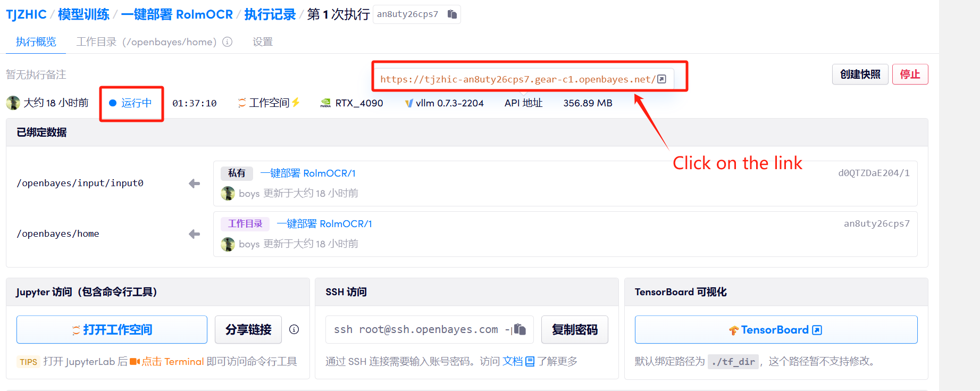The width and height of the screenshot is (980, 391).
Task: Click the arrow icon for /openbayes/input/input0
Action: [x=195, y=184]
